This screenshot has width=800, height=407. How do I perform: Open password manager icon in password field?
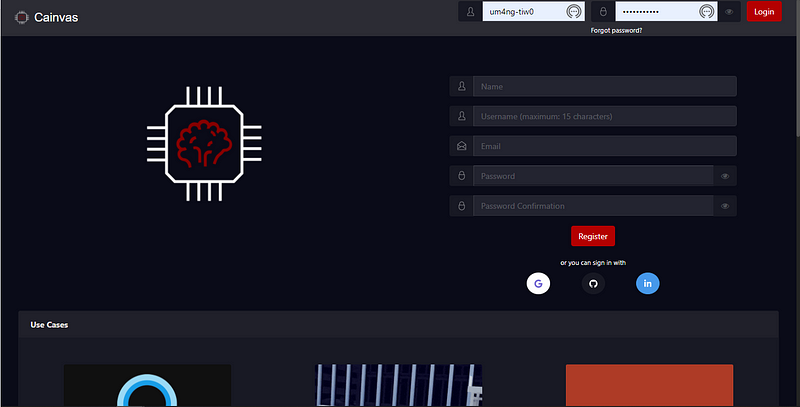tap(706, 11)
